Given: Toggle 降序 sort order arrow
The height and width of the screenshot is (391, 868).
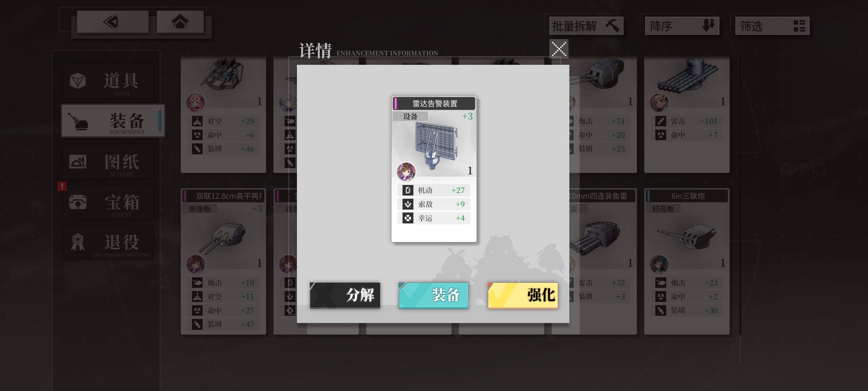Looking at the screenshot, I should [x=708, y=26].
